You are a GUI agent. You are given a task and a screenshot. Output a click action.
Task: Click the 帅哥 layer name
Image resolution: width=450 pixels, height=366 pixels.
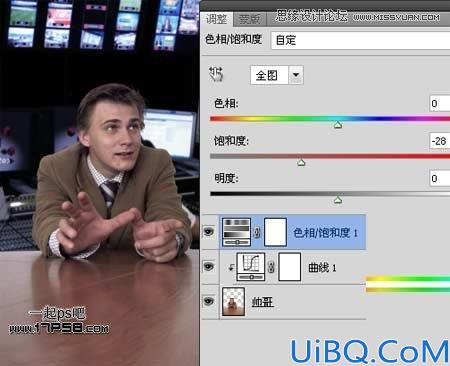pyautogui.click(x=263, y=302)
